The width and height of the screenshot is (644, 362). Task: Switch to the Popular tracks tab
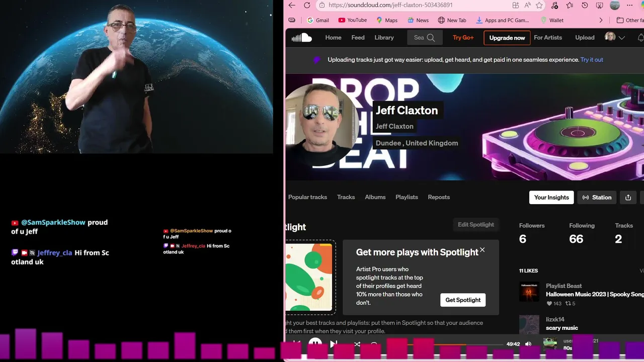[307, 197]
